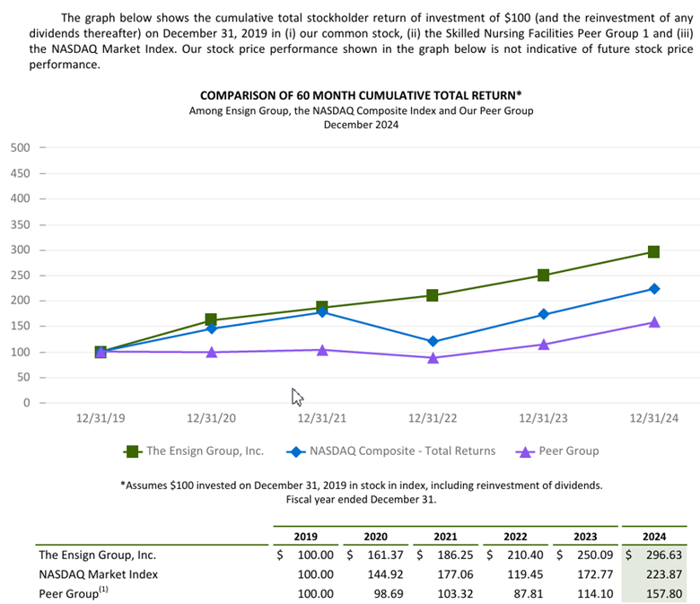The width and height of the screenshot is (700, 604).
Task: Select Ensign Group data point at 12/31/22
Action: (x=433, y=295)
